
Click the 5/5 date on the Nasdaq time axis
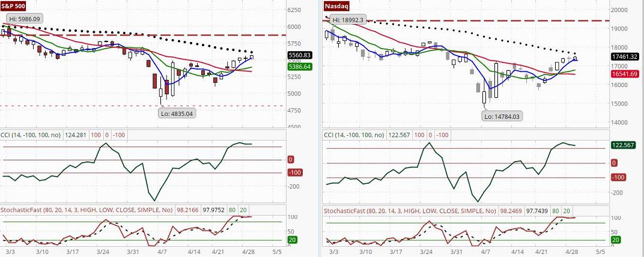tap(601, 251)
